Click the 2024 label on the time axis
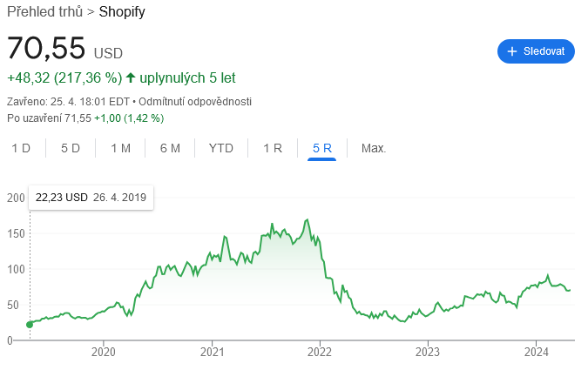588x370 pixels. 537,352
